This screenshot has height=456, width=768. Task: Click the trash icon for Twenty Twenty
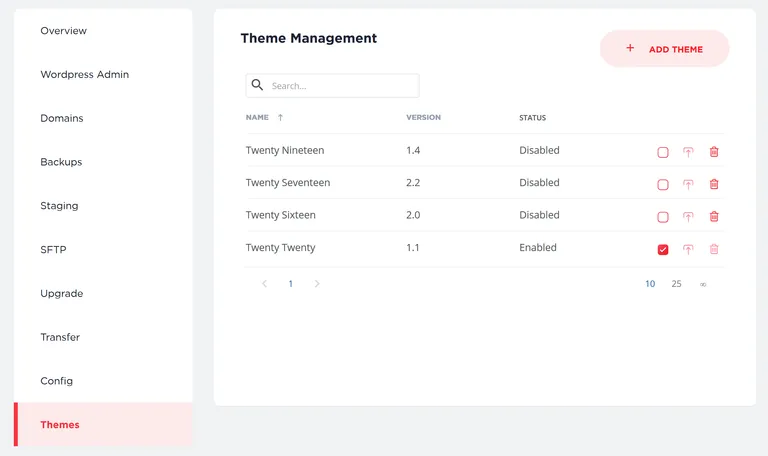coord(714,249)
